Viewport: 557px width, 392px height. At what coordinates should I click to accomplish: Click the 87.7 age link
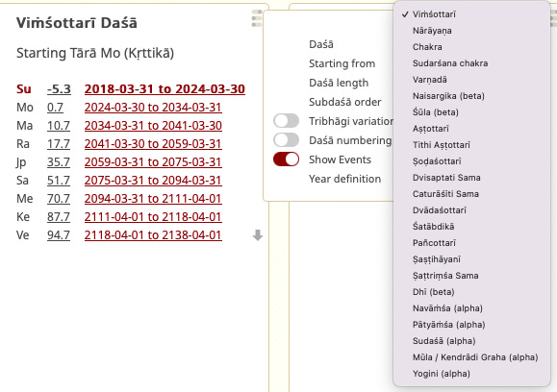click(x=59, y=217)
